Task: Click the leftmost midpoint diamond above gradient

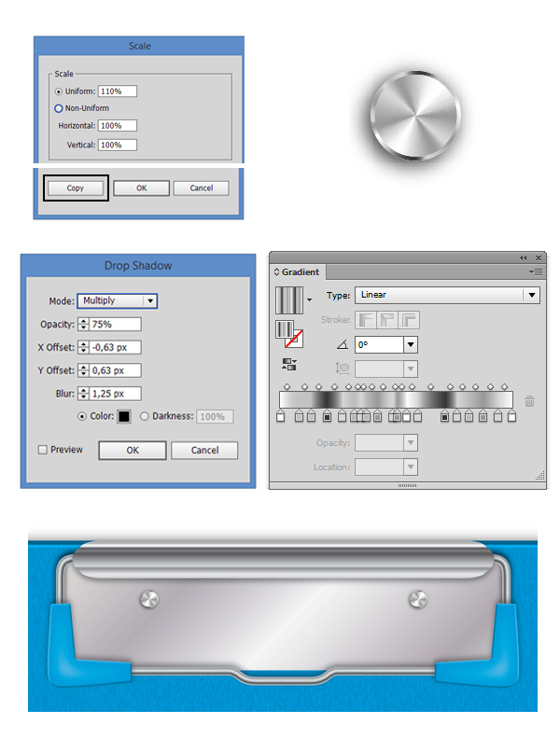Action: tap(287, 387)
